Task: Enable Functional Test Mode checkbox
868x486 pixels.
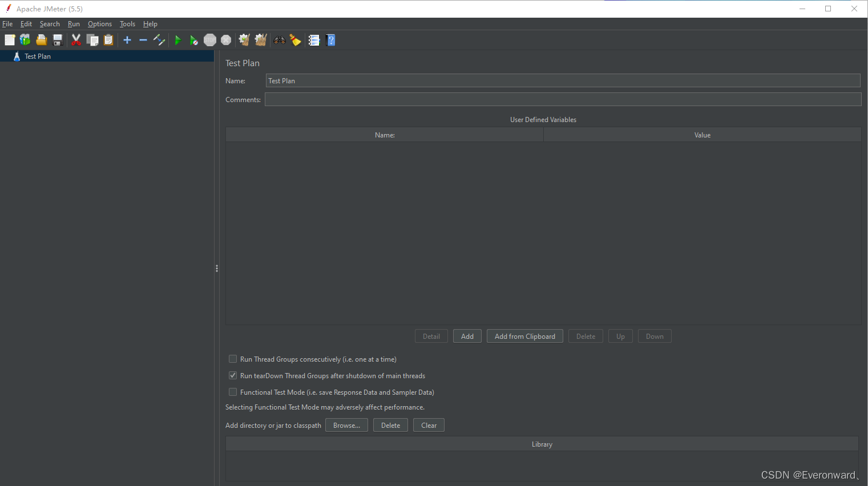Action: [233, 392]
